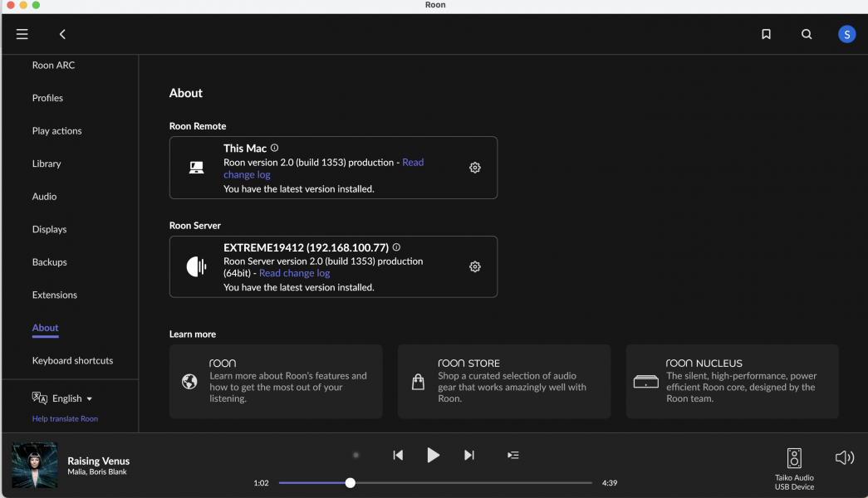The height and width of the screenshot is (498, 868).
Task: Open the Raising Venus album artwork
Action: 34,465
